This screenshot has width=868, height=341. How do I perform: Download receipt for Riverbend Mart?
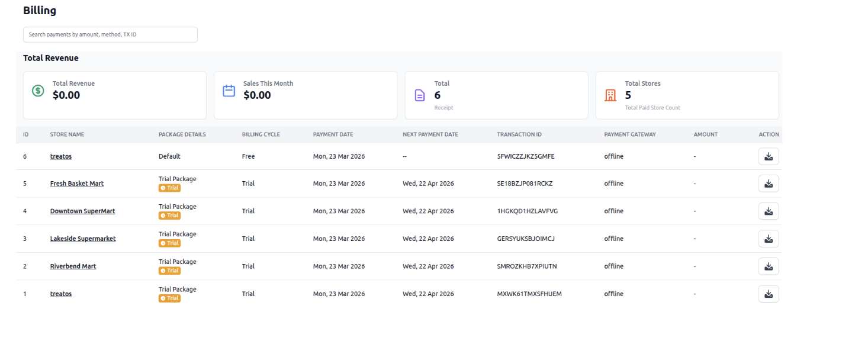pos(769,266)
